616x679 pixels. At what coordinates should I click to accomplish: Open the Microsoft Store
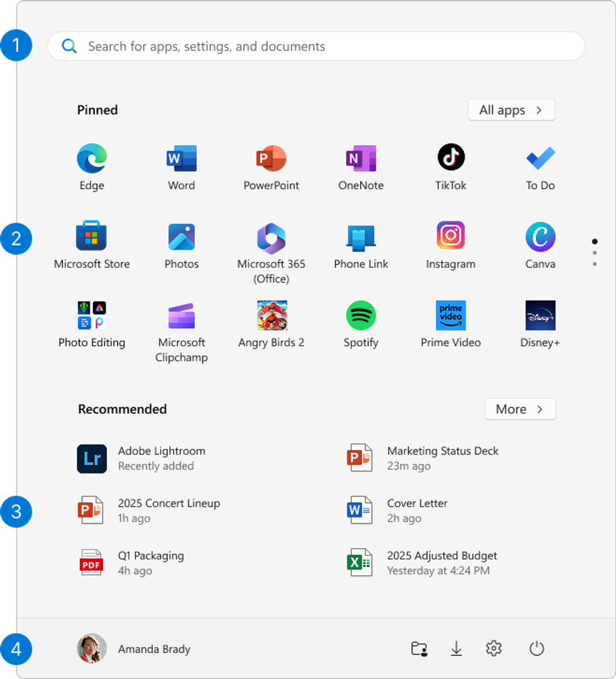click(91, 236)
